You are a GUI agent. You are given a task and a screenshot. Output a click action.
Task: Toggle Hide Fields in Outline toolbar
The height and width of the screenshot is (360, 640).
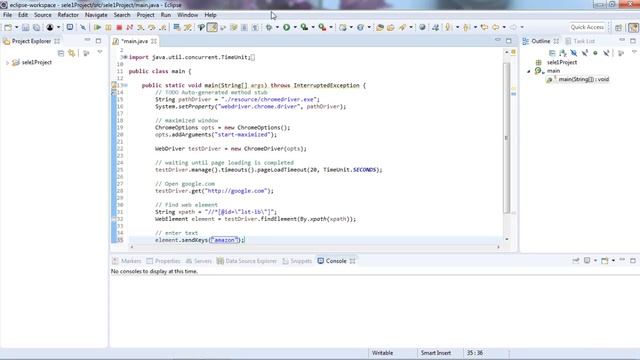[x=573, y=53]
